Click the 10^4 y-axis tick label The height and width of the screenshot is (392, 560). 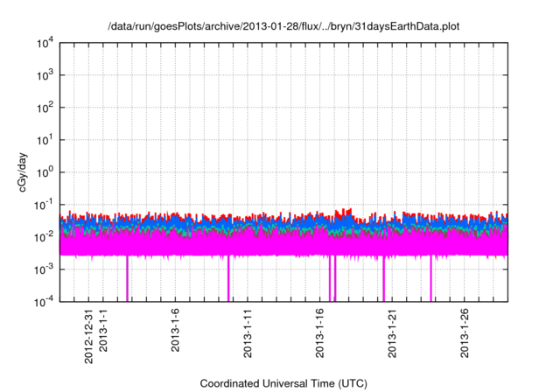(45, 44)
